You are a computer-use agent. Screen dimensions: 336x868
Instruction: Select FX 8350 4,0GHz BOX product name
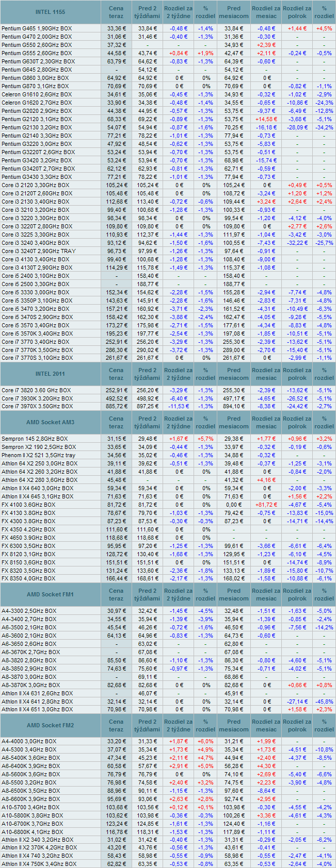[x=28, y=579]
